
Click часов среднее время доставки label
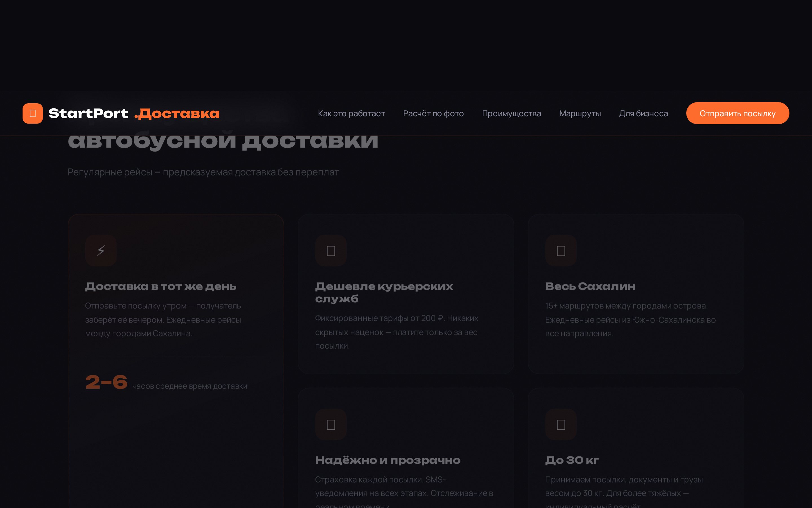pos(189,386)
